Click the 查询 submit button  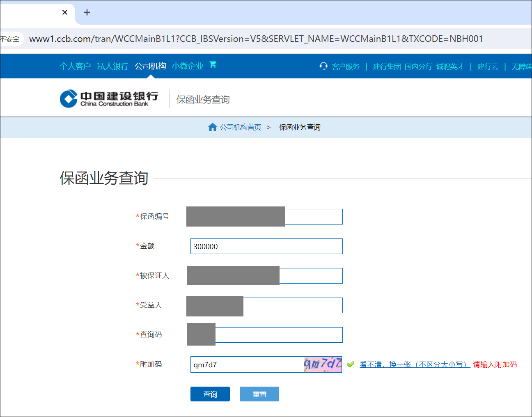point(210,394)
